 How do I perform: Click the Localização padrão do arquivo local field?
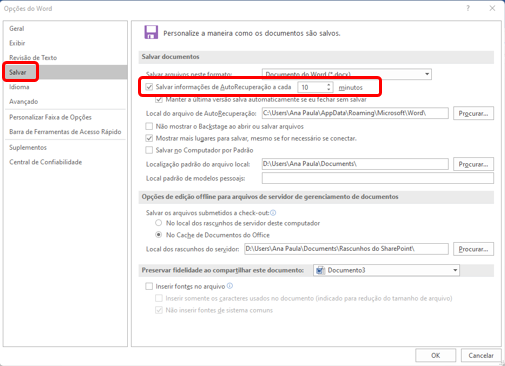coord(355,164)
